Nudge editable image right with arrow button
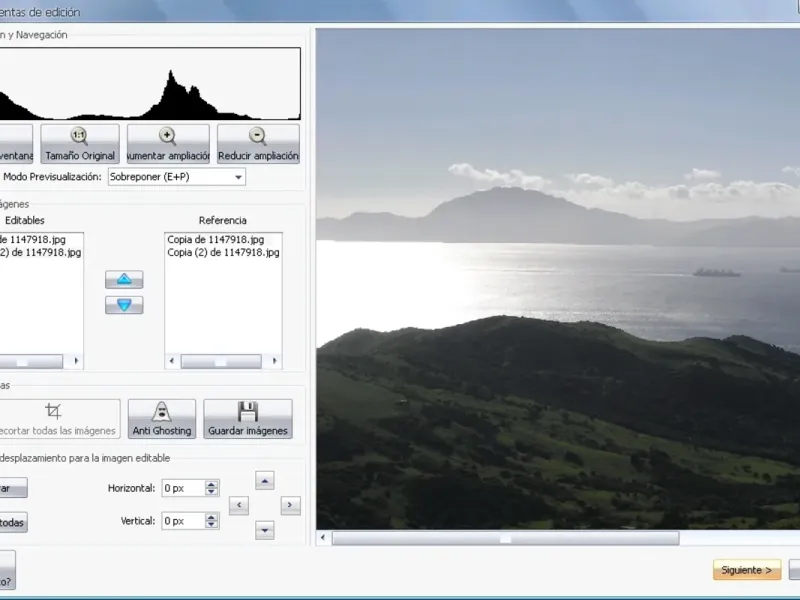This screenshot has width=800, height=600. point(290,506)
